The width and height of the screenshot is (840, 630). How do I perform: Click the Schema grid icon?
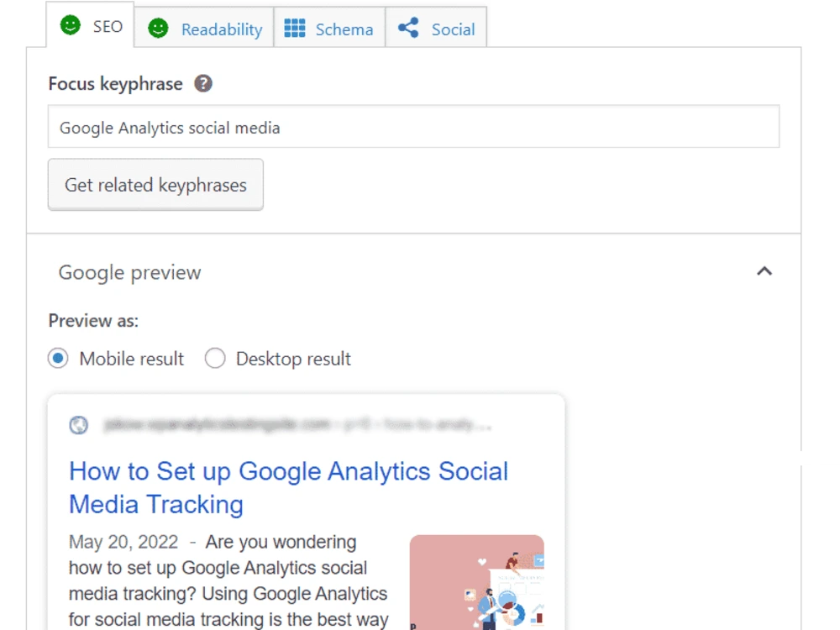295,28
